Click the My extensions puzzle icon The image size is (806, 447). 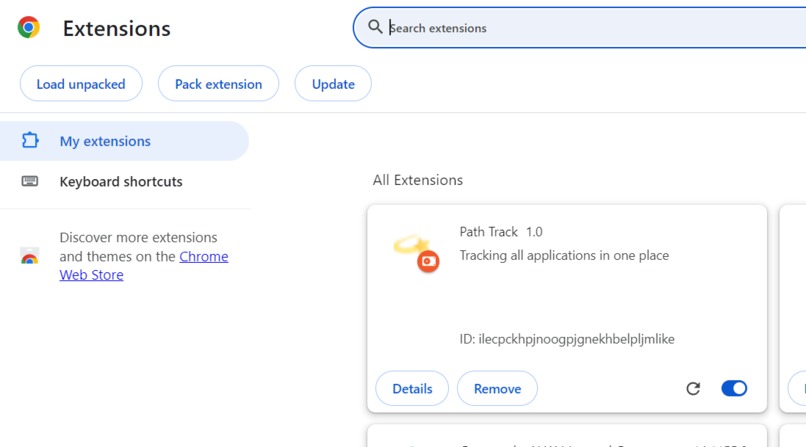(30, 140)
